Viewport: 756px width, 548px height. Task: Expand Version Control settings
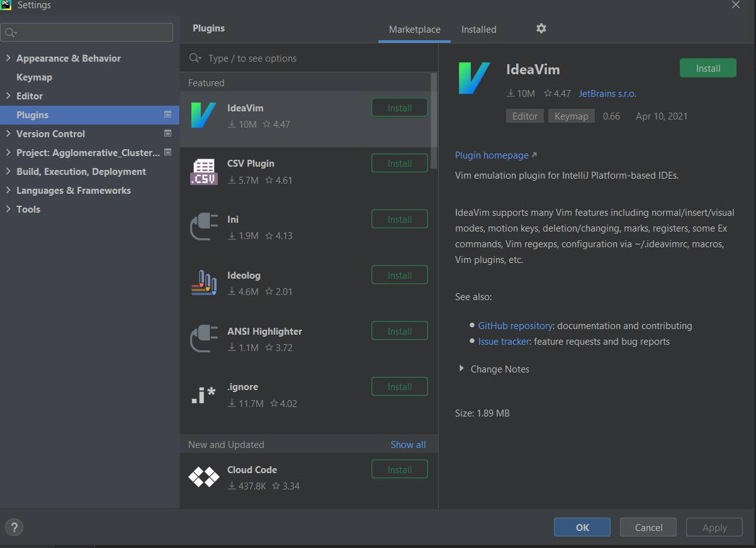[x=8, y=133]
